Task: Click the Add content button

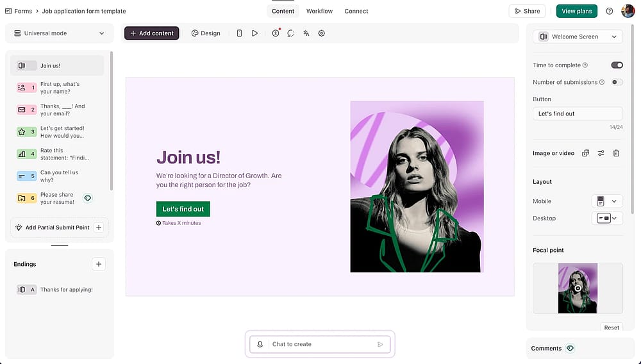Action: 152,33
